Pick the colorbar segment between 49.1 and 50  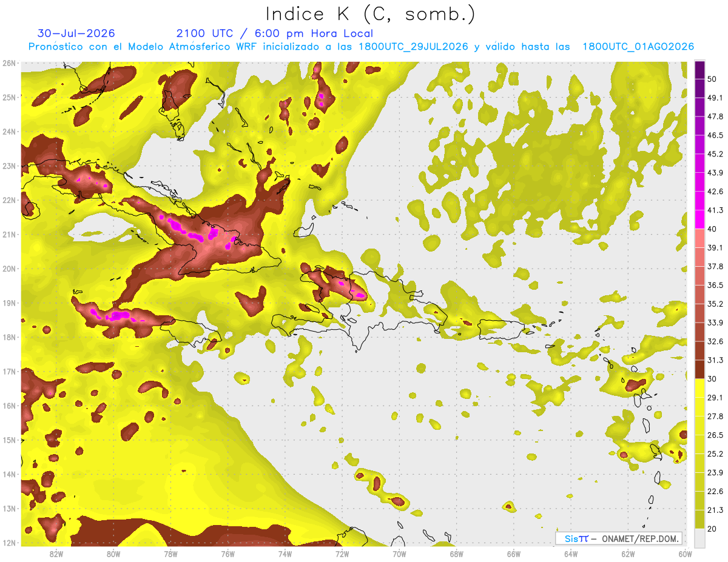point(699,89)
